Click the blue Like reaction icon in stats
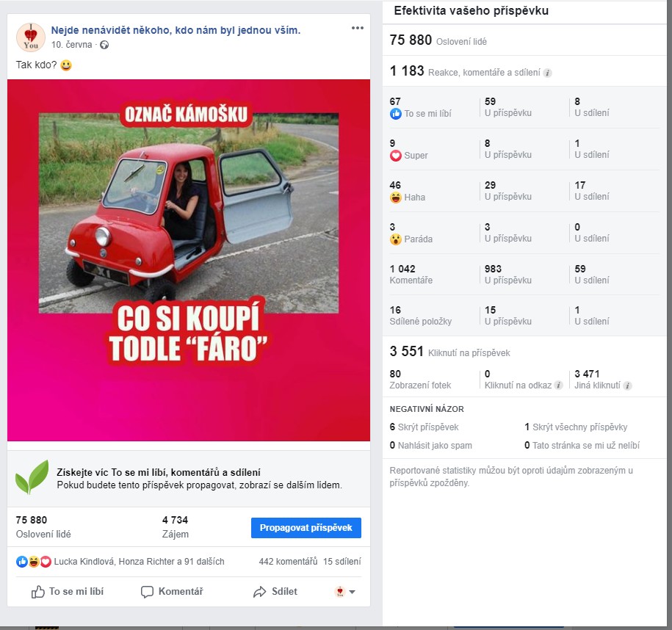The width and height of the screenshot is (672, 630). click(396, 114)
